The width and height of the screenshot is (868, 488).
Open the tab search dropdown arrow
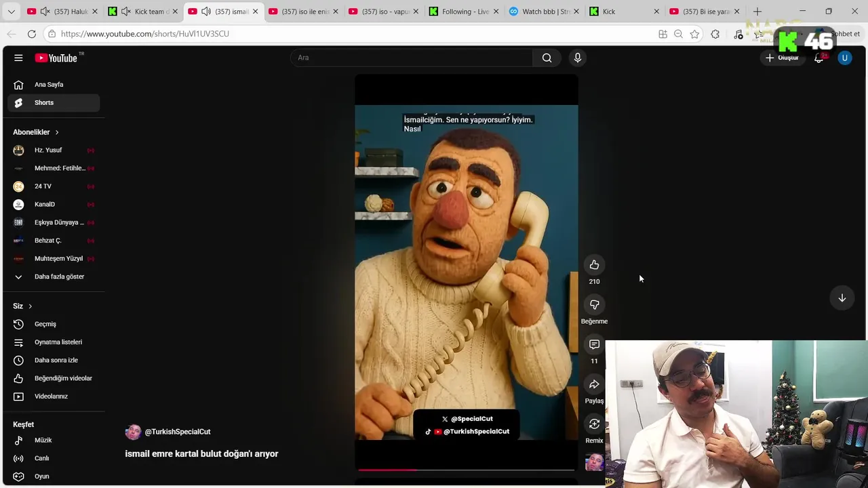[x=11, y=12]
